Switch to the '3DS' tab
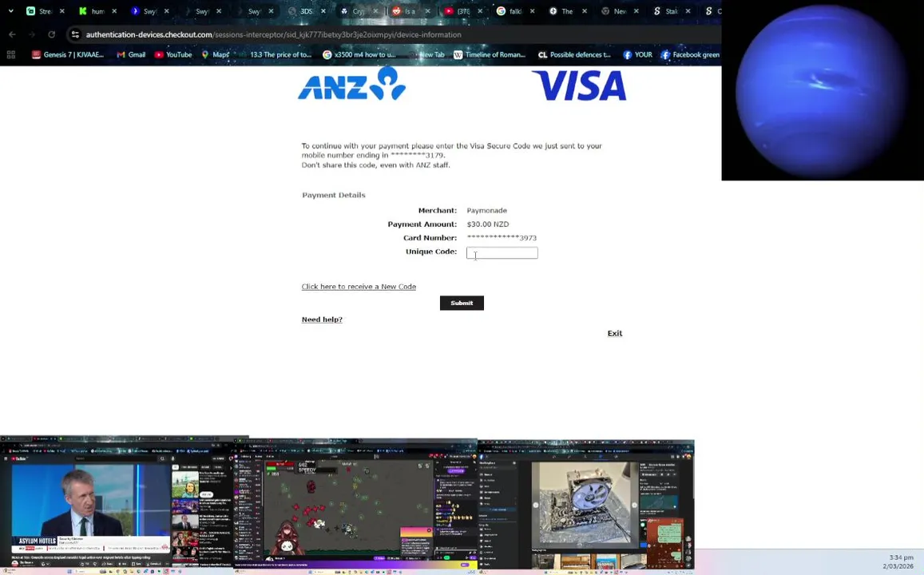Image resolution: width=924 pixels, height=575 pixels. 300,11
